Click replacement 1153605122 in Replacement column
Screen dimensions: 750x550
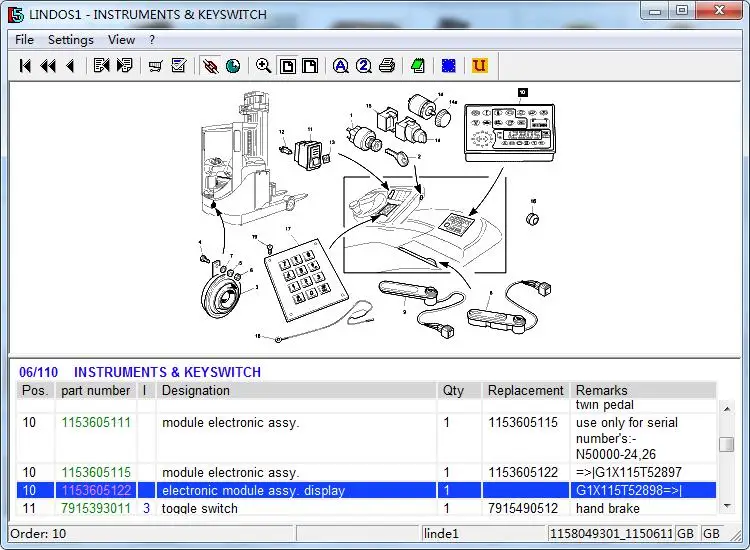(523, 473)
